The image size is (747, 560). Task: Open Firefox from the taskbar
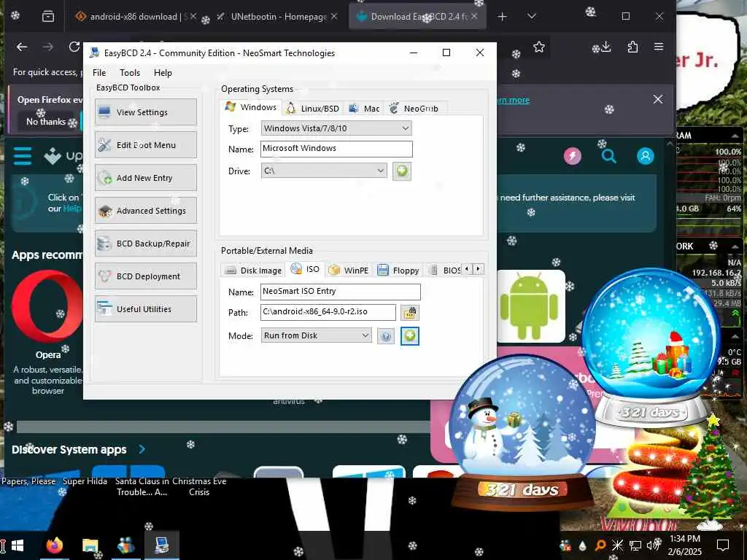click(54, 545)
